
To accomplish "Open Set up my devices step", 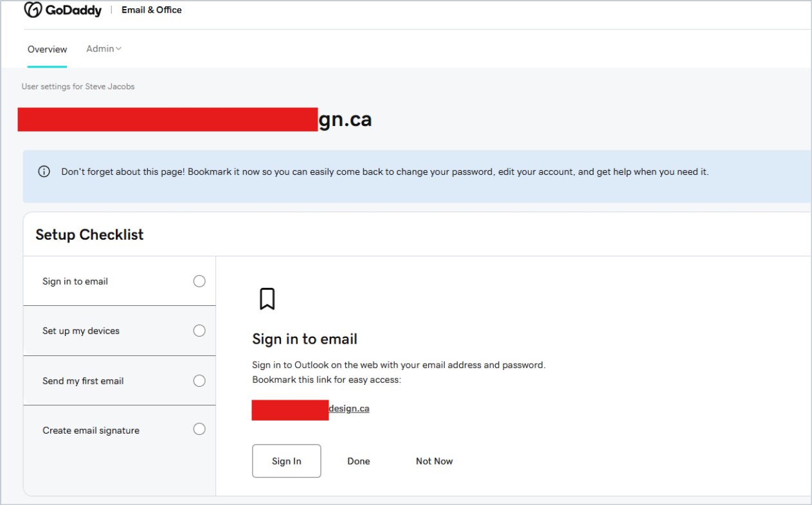I will point(120,330).
